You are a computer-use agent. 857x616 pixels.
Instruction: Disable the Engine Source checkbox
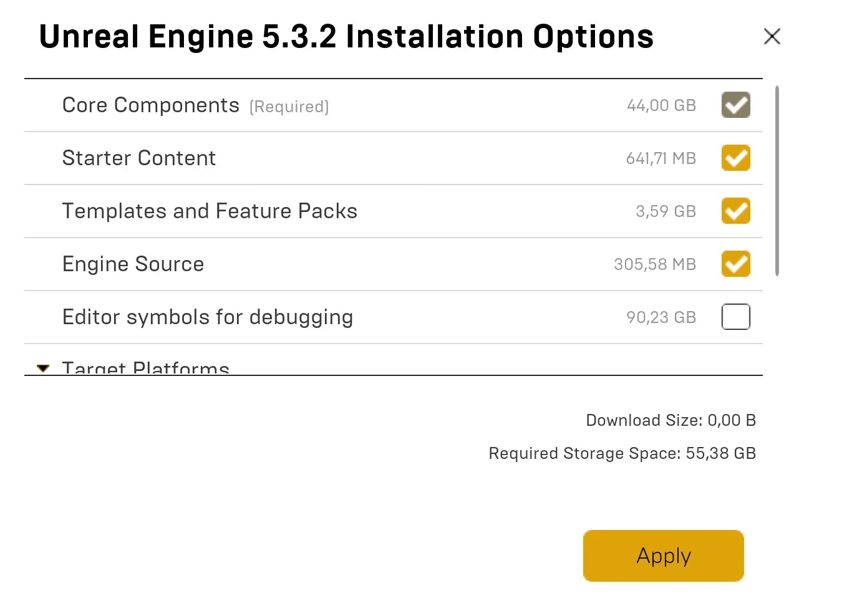(736, 264)
